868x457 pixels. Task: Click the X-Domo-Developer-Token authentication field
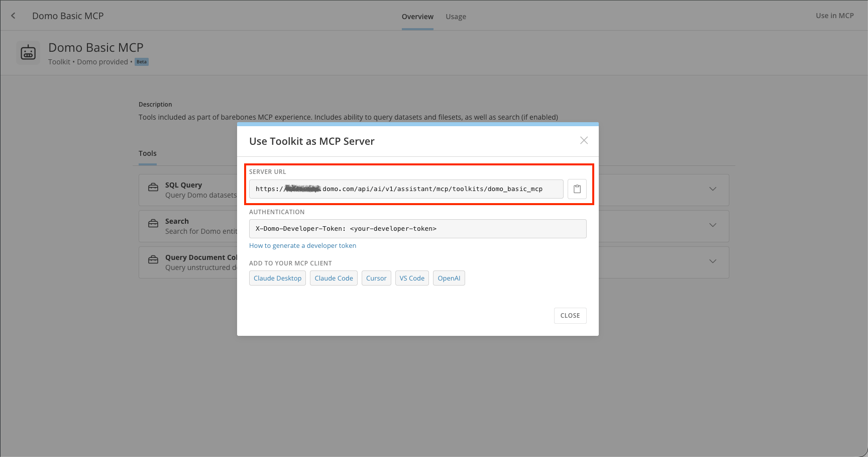[417, 229]
